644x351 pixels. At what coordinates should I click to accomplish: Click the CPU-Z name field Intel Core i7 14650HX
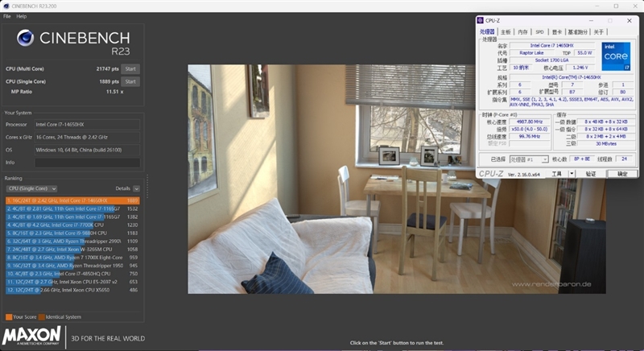click(552, 46)
